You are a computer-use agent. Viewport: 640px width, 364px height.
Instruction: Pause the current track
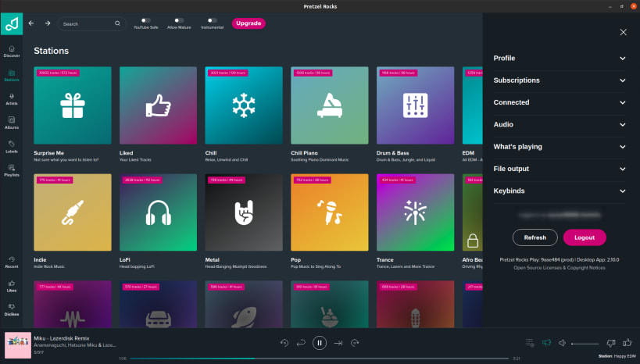pyautogui.click(x=320, y=343)
